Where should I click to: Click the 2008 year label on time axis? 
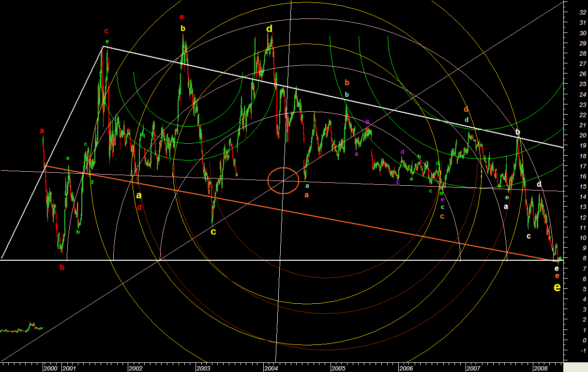click(x=541, y=368)
